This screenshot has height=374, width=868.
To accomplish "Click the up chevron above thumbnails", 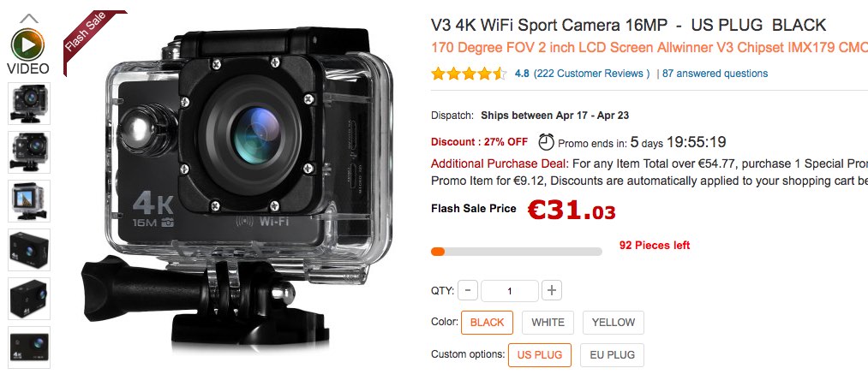I will [x=29, y=19].
